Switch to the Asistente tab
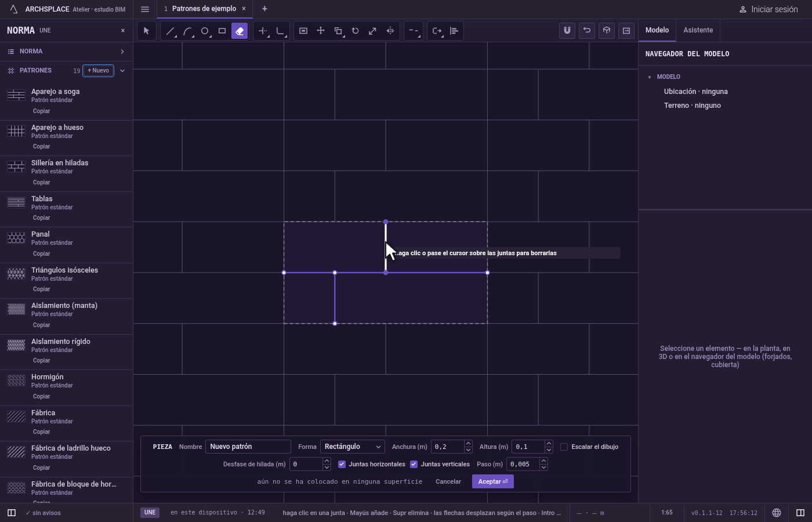812x522 pixels. 698,30
